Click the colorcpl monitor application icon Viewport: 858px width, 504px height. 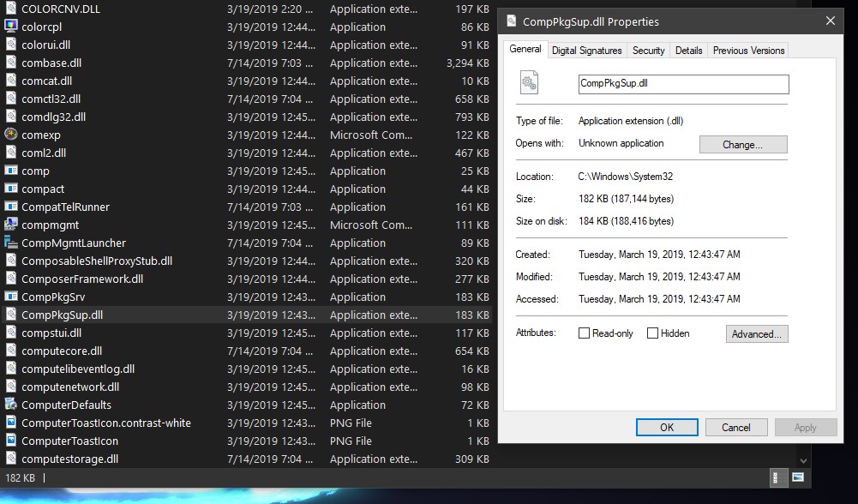(11, 27)
